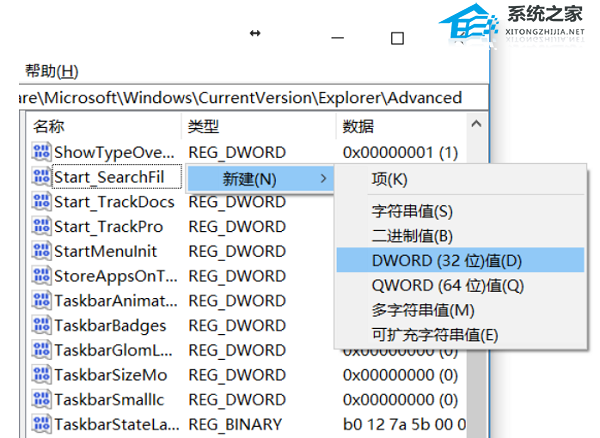Select DWORD (32 位)值(D)

pyautogui.click(x=460, y=261)
